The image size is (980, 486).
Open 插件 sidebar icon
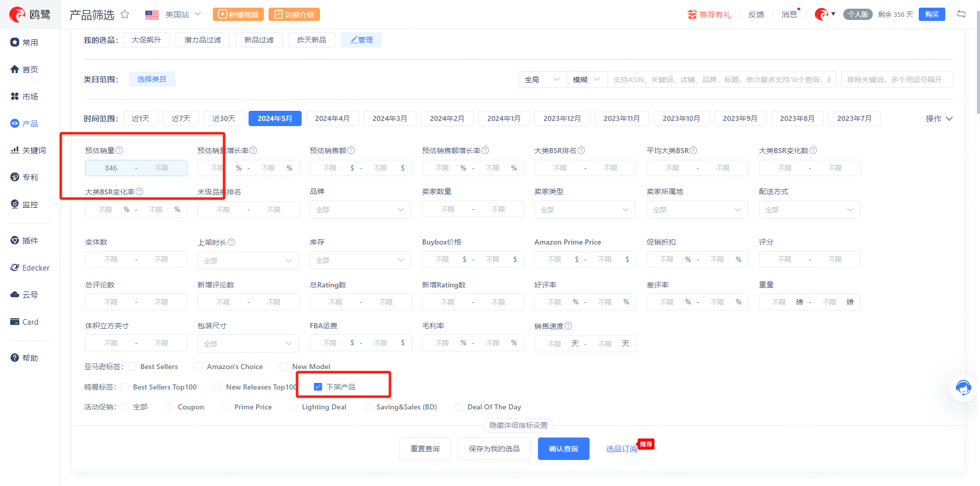pyautogui.click(x=15, y=240)
